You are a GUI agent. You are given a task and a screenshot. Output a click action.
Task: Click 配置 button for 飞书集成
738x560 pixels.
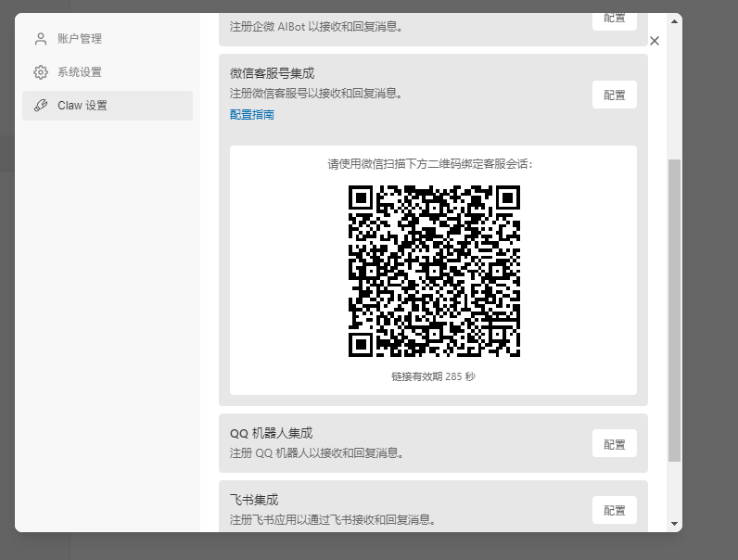click(614, 510)
